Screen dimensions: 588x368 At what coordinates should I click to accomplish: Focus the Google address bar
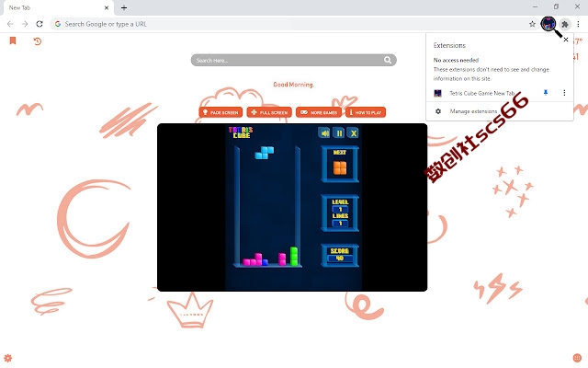[x=294, y=24]
